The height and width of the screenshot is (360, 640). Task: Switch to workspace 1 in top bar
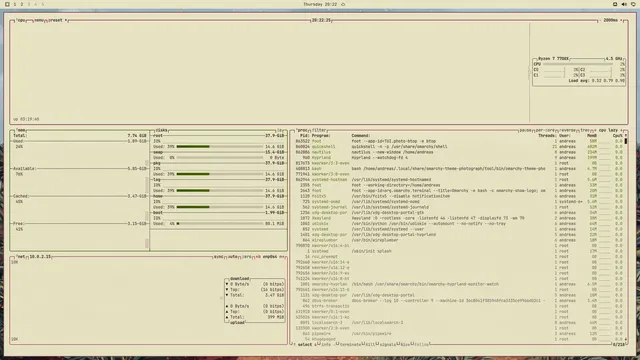(15, 4)
